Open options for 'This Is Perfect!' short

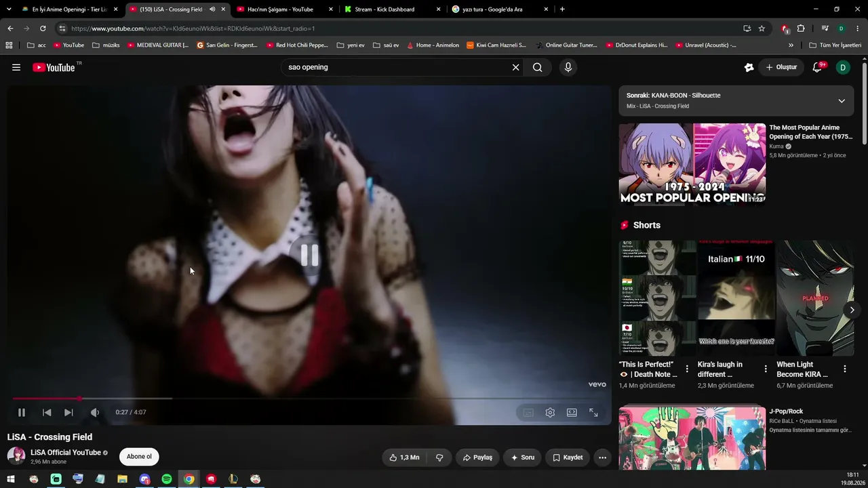click(x=687, y=369)
